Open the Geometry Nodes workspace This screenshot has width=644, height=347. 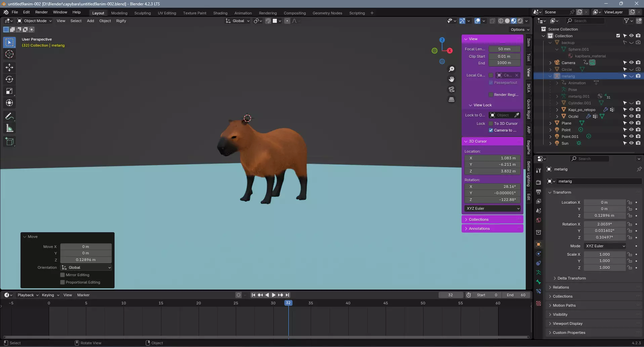327,13
